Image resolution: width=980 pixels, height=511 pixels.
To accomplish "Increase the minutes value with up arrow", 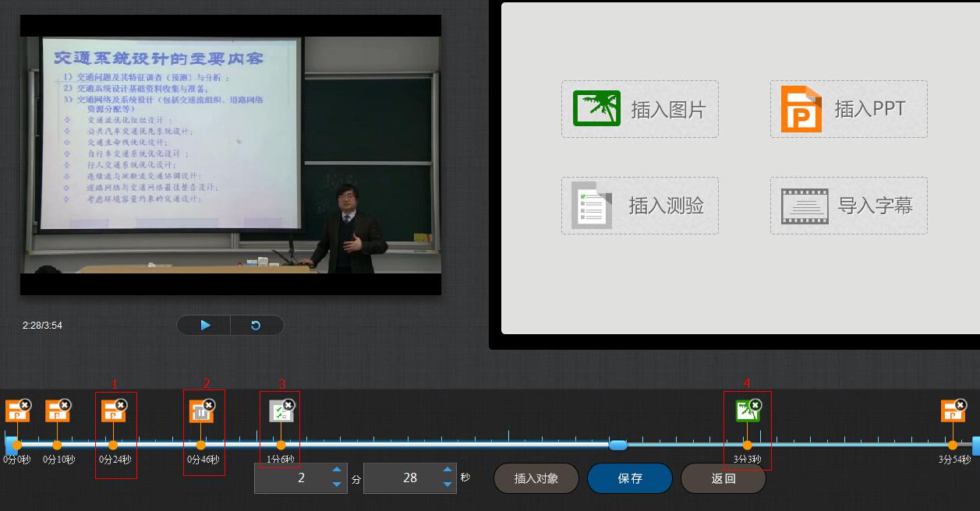I will [x=337, y=470].
